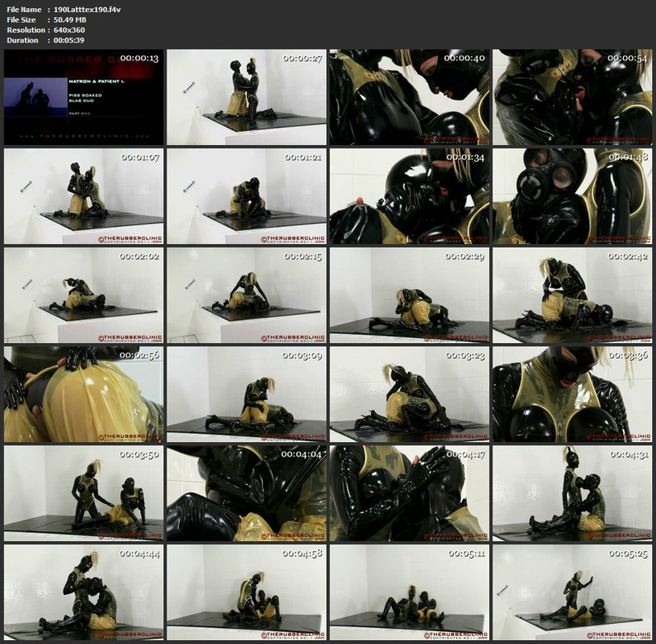The width and height of the screenshot is (656, 644).
Task: Click the frame stamped 00:04:04
Action: pos(246,493)
